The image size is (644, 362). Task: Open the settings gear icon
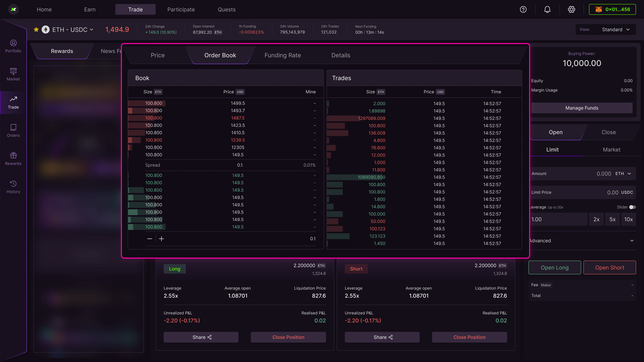(x=571, y=9)
